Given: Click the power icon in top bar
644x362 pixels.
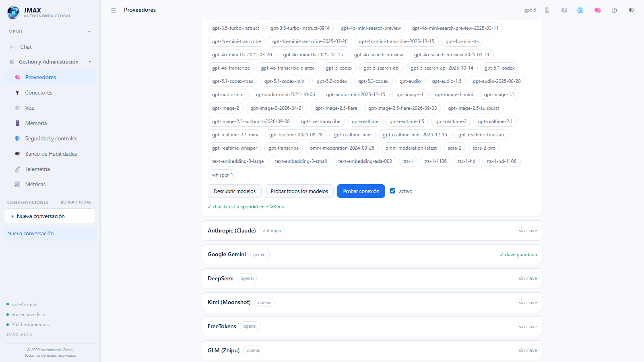Looking at the screenshot, I should (x=614, y=10).
